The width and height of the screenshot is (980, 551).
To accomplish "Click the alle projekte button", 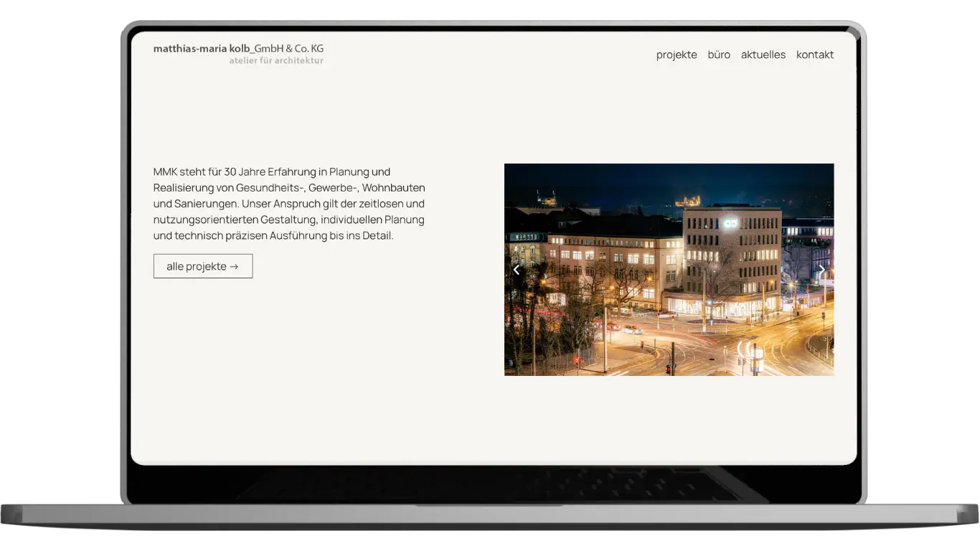I will click(203, 266).
